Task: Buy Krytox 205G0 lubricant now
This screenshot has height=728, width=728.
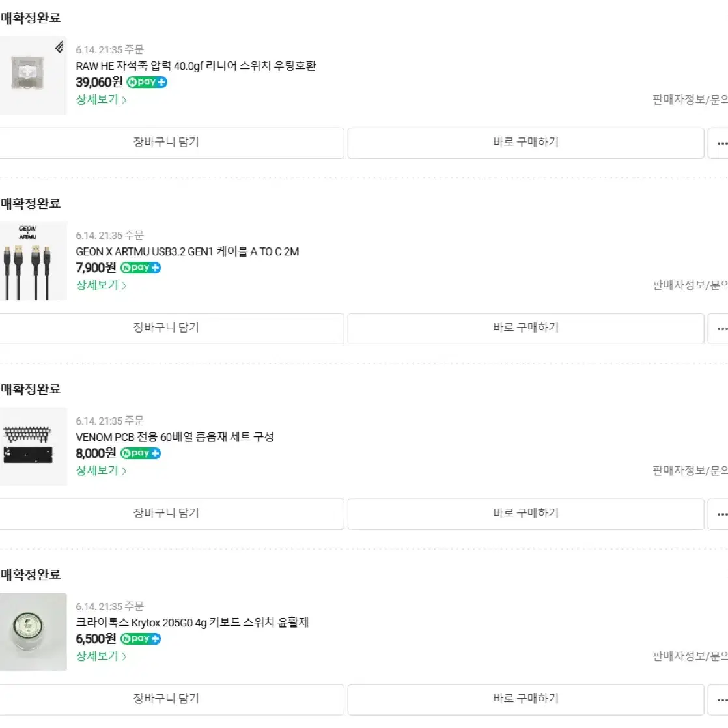Action: (525, 699)
